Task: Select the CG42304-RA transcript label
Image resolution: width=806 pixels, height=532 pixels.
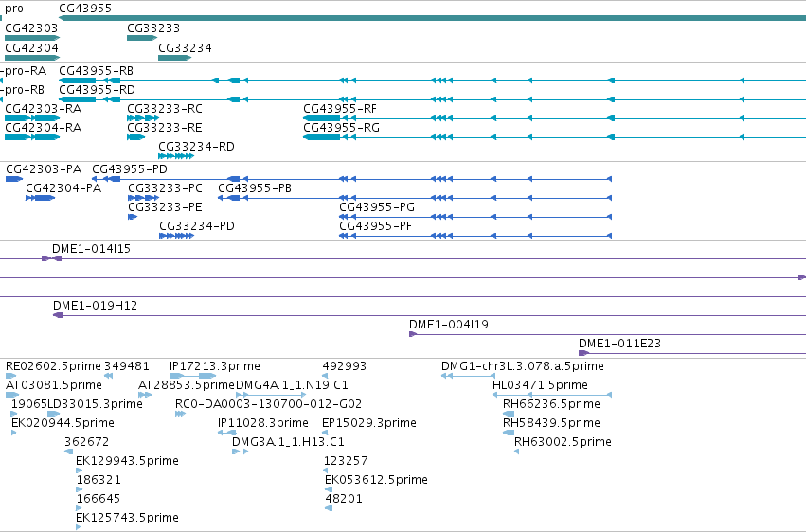Action: 44,128
